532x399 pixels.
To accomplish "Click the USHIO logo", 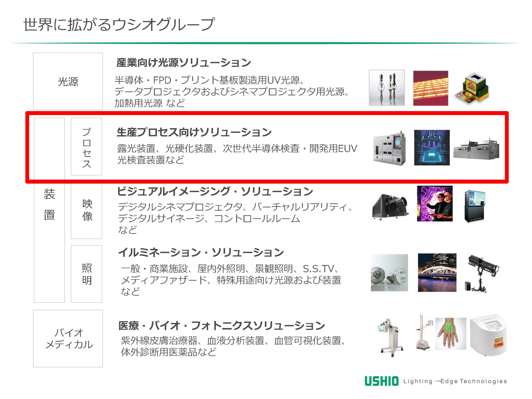I will 381,381.
